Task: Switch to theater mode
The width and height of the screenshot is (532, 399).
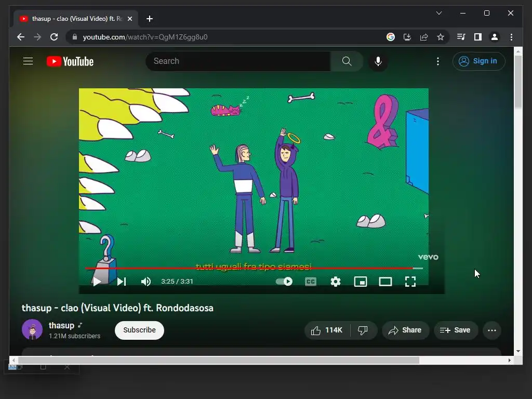Action: (385, 282)
